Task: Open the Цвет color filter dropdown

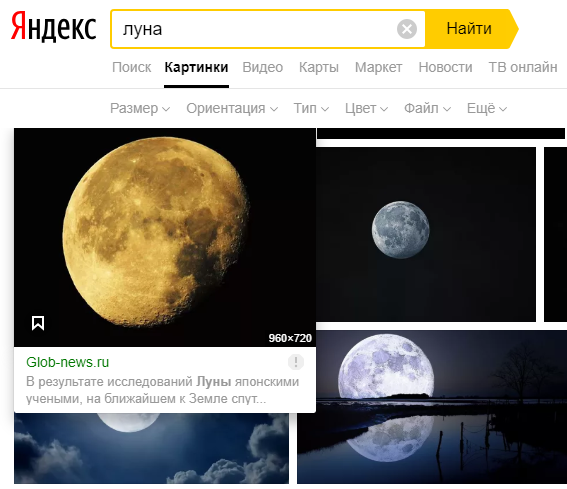Action: [x=366, y=108]
